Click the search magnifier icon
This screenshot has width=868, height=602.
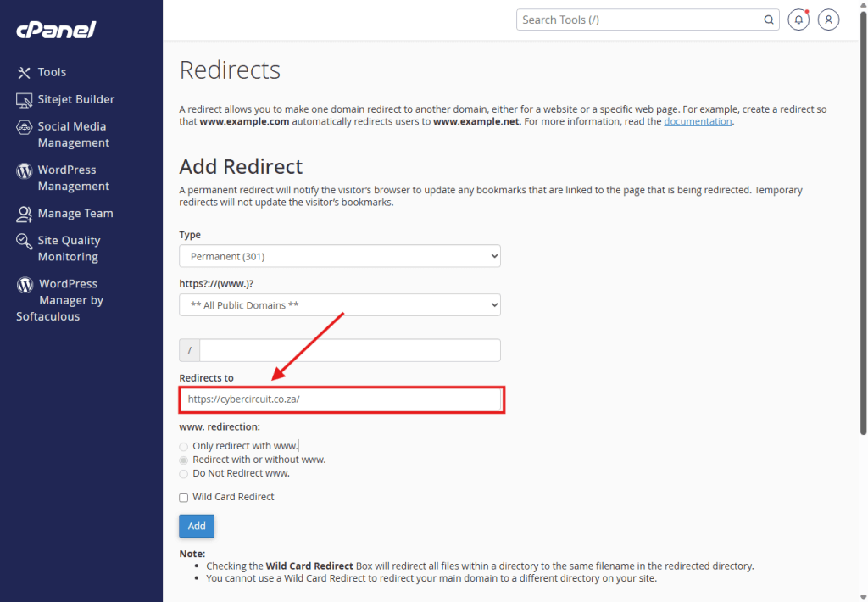[x=768, y=20]
